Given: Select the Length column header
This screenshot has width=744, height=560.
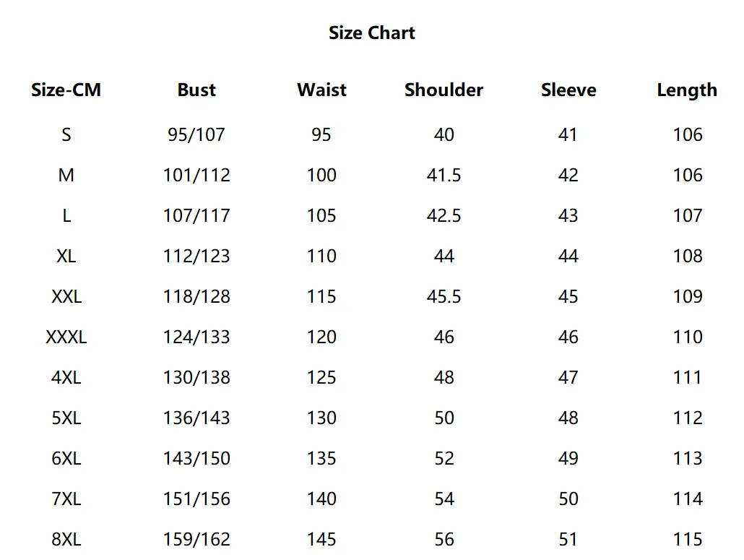Looking at the screenshot, I should click(x=687, y=90).
